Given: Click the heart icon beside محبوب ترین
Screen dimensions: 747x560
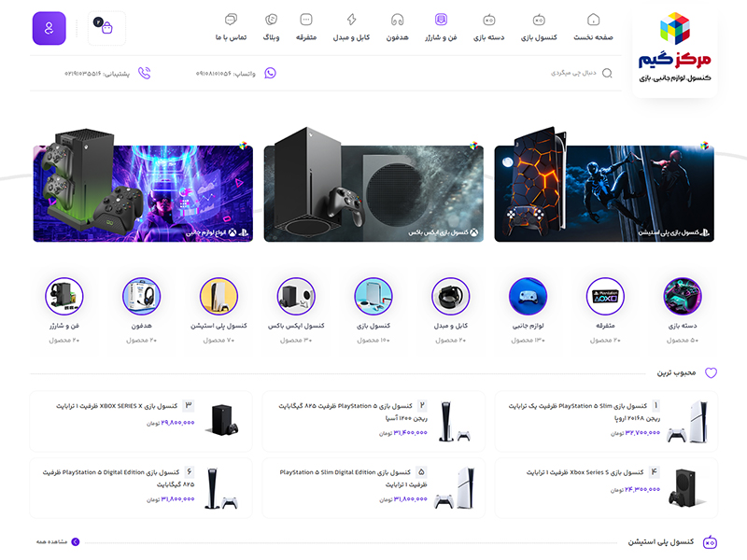Looking at the screenshot, I should (x=711, y=372).
